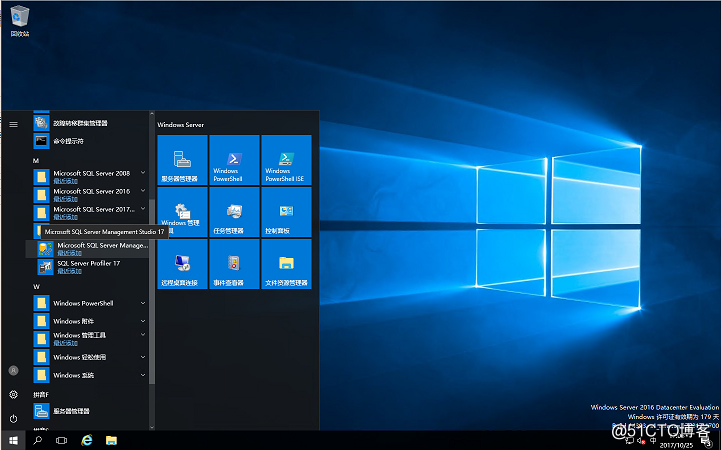Launch 命令提示符 from the app list
The height and width of the screenshot is (450, 721).
tap(90, 141)
